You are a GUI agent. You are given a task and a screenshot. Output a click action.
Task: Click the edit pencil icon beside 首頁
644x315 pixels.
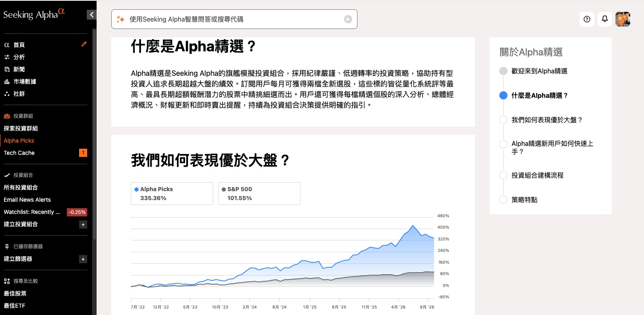(x=84, y=44)
